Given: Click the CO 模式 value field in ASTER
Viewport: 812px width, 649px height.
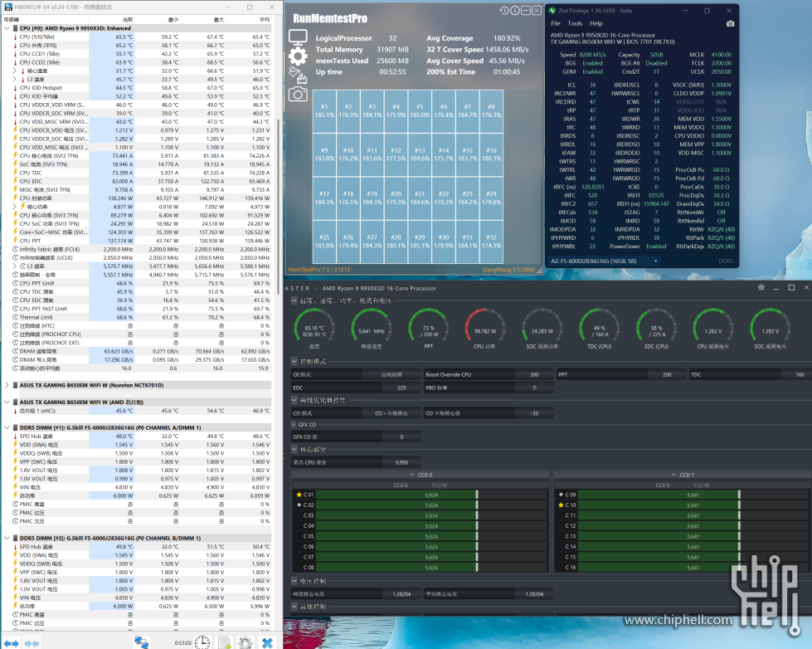Looking at the screenshot, I should (x=391, y=413).
